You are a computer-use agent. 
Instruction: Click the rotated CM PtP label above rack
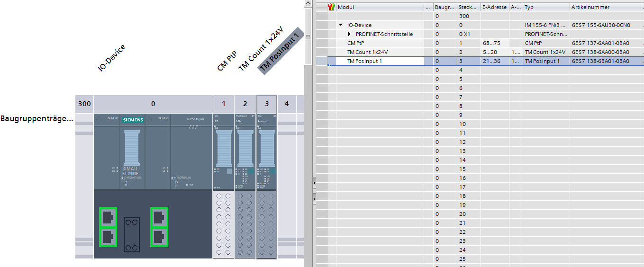click(227, 61)
